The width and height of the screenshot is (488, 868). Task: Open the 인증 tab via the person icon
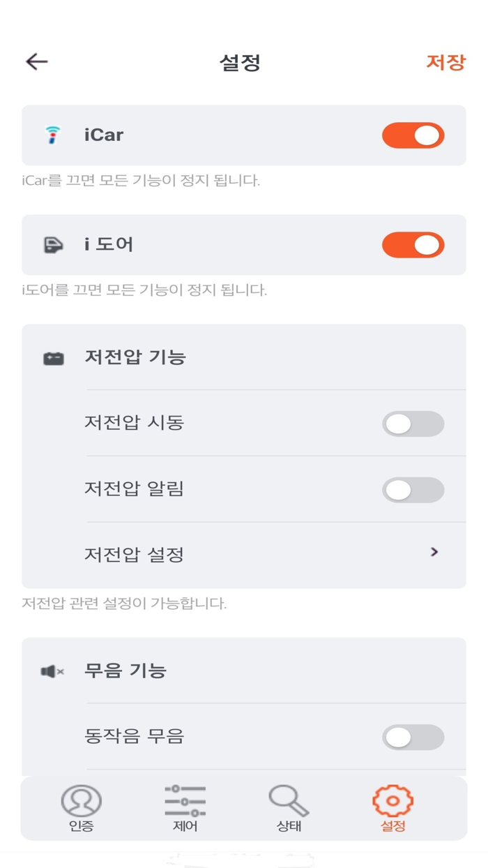coord(82,801)
